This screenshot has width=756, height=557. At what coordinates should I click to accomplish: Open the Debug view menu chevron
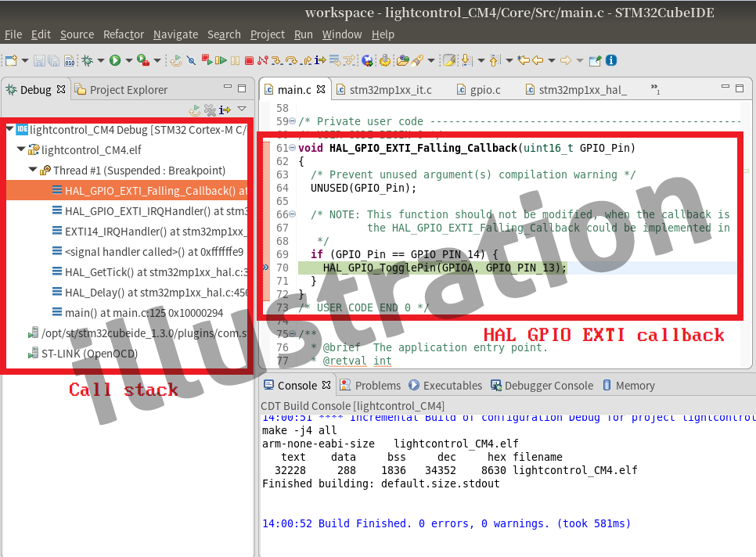pyautogui.click(x=242, y=109)
